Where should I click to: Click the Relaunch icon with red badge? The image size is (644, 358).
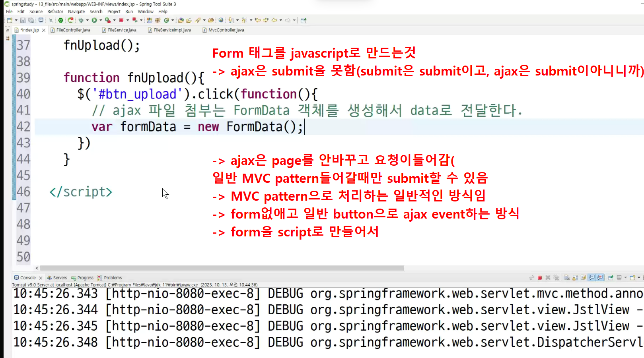pyautogui.click(x=70, y=20)
